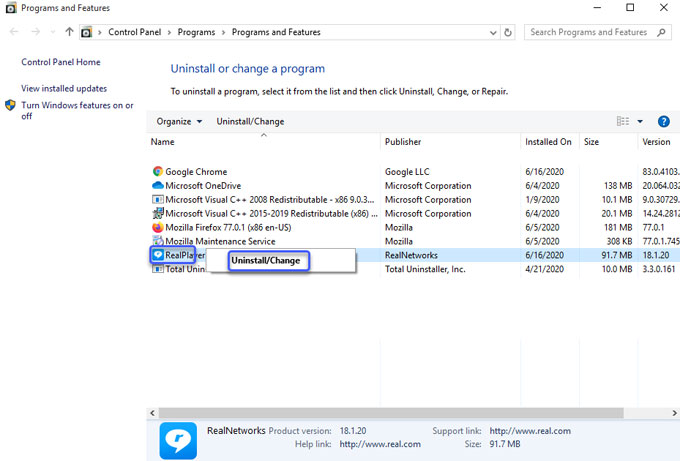This screenshot has height=461, width=680.
Task: Click the scrollbar left arrow
Action: 152,413
